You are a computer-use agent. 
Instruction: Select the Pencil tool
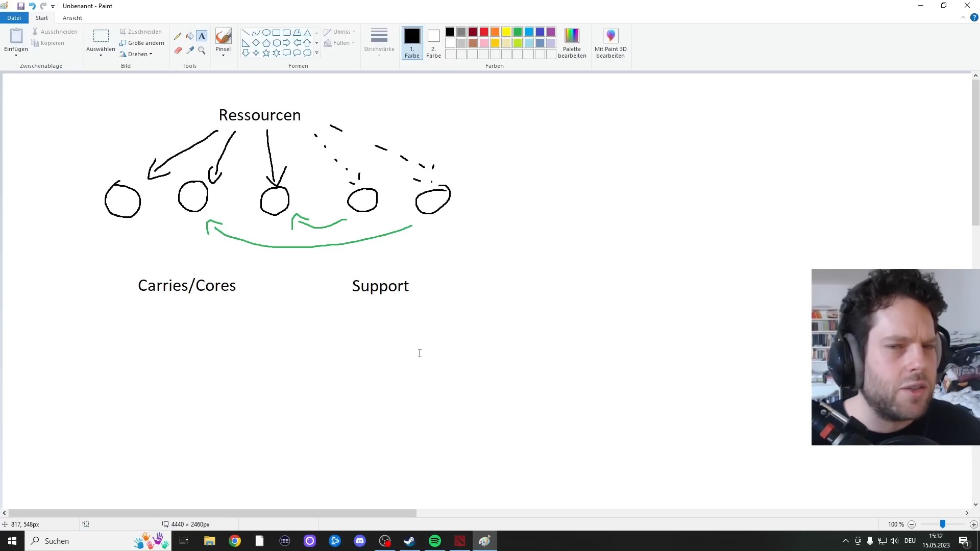point(178,36)
